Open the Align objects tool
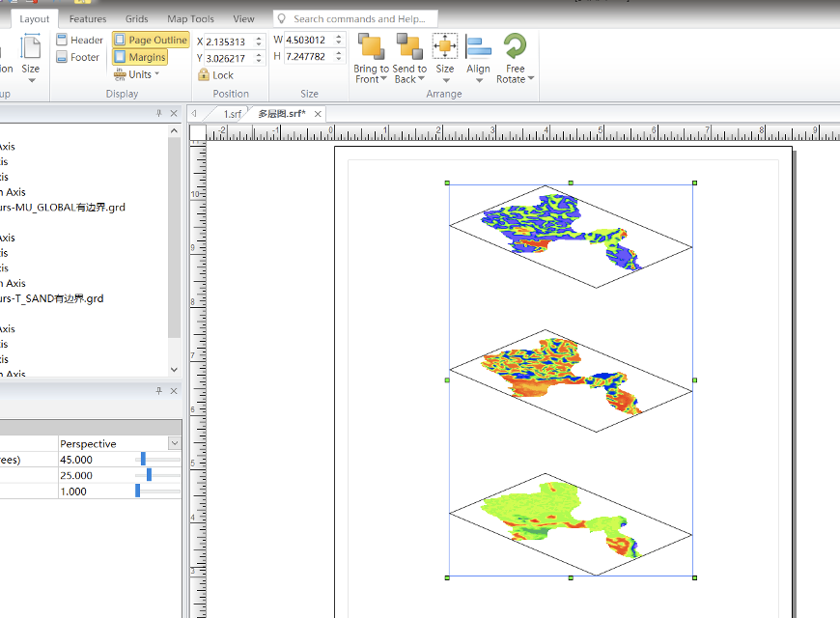Viewport: 840px width, 618px height. [478, 47]
